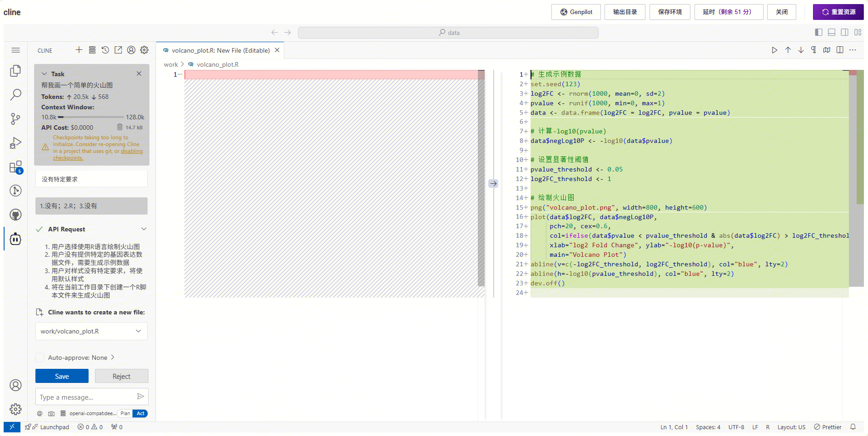Open remote window indicator in status bar
Viewport: 868px width, 436px height.
(12, 427)
